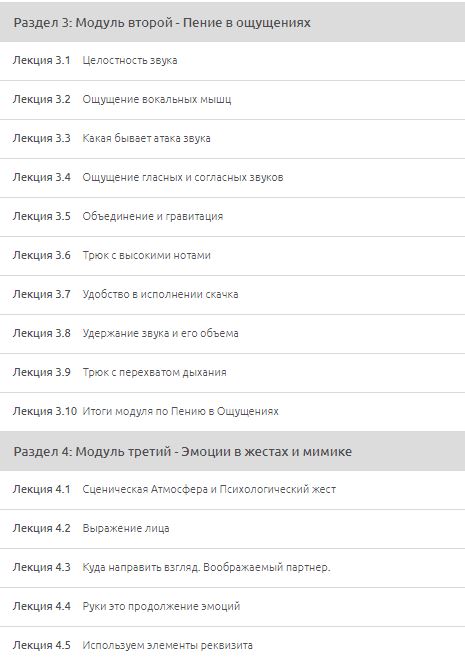Open Сценическая Атмосфера и Психологический жест
The width and height of the screenshot is (465, 660).
(232, 490)
